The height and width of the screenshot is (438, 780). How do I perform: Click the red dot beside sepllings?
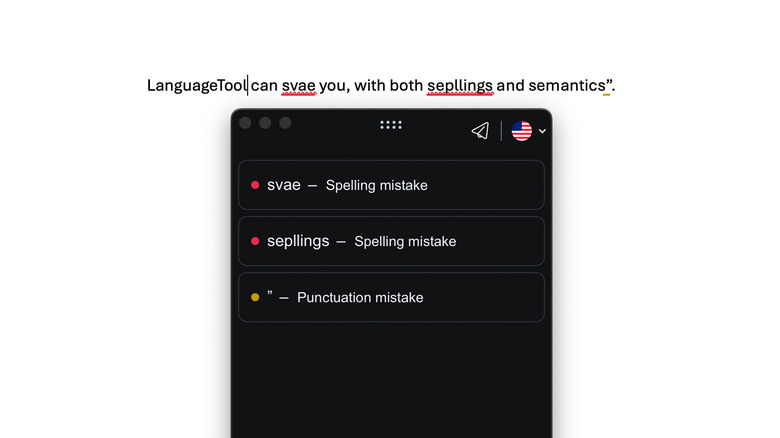click(x=255, y=241)
